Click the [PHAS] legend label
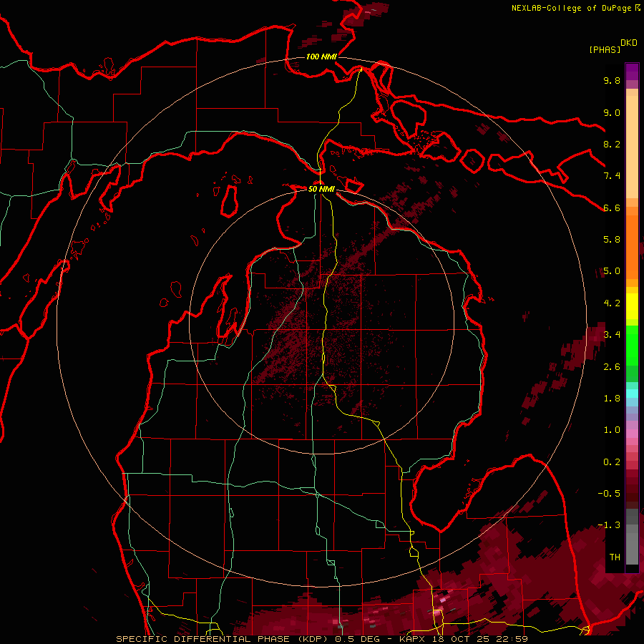This screenshot has height=644, width=644. (x=605, y=50)
